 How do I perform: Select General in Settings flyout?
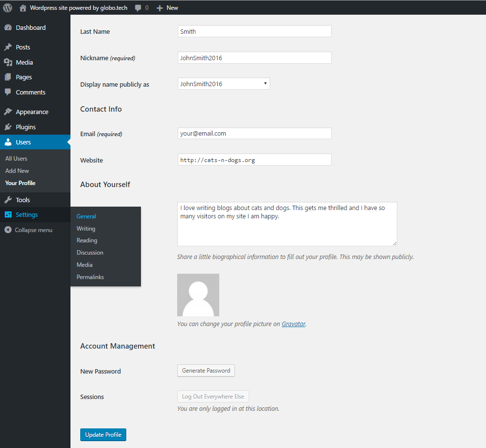click(86, 216)
